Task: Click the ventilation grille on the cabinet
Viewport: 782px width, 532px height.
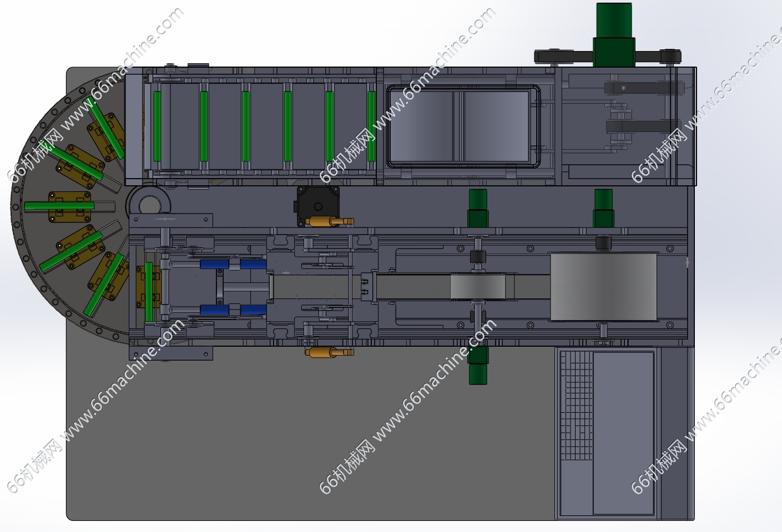Action: [577, 406]
